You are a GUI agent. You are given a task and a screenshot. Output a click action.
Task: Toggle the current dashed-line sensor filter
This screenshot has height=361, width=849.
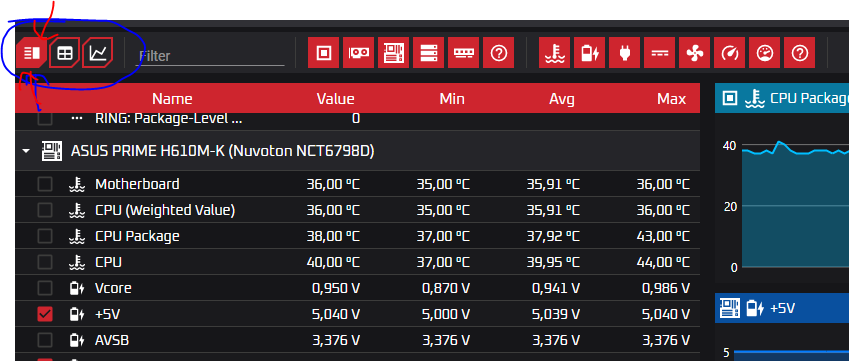[x=659, y=52]
